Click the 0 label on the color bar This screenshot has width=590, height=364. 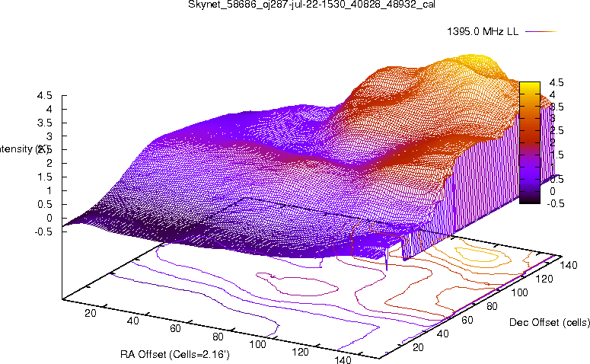point(553,191)
